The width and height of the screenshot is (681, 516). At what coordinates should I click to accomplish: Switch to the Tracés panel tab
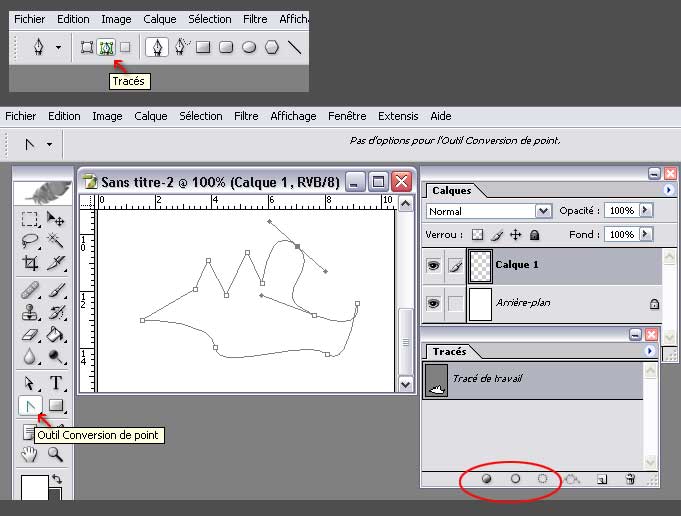pyautogui.click(x=450, y=351)
